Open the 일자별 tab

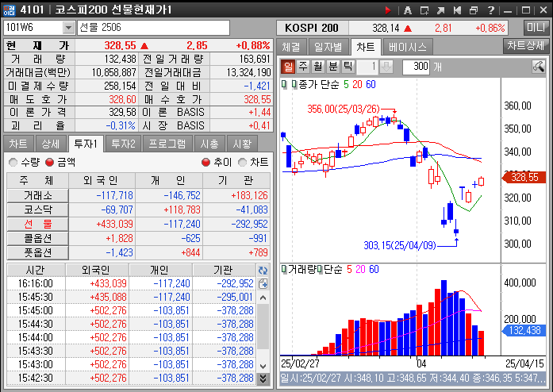328,47
